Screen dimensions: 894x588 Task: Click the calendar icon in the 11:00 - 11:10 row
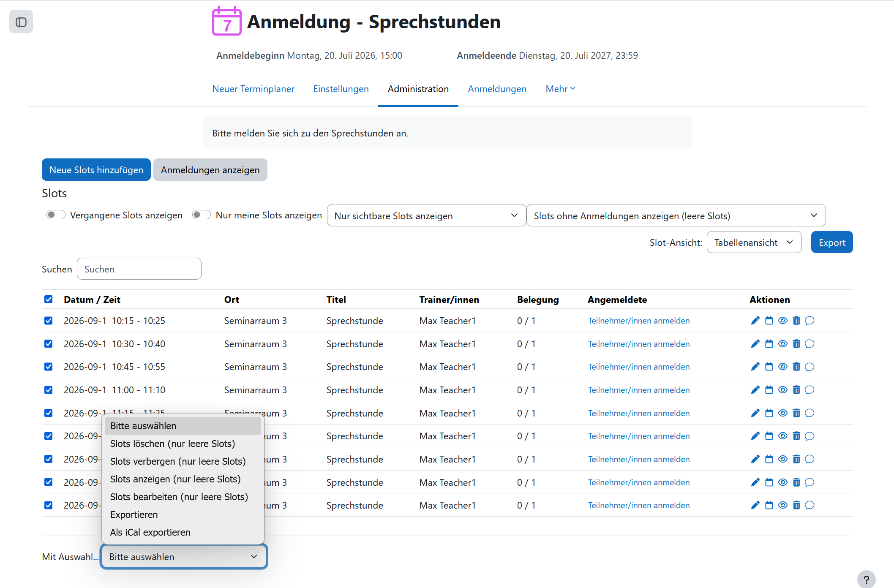(769, 390)
